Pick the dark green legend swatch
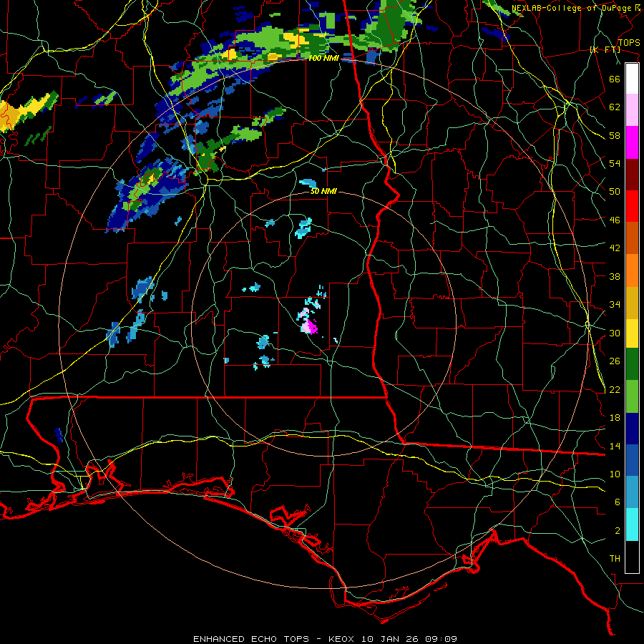 coord(632,364)
